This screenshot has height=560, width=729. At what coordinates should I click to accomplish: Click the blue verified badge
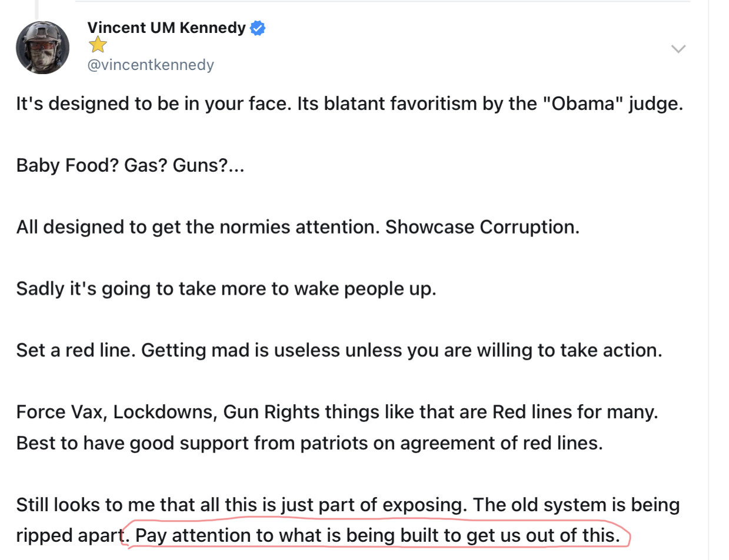[x=258, y=28]
